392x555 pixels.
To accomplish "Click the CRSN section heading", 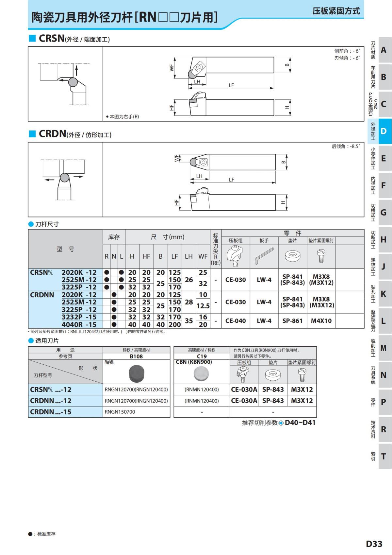I will pos(69,38).
